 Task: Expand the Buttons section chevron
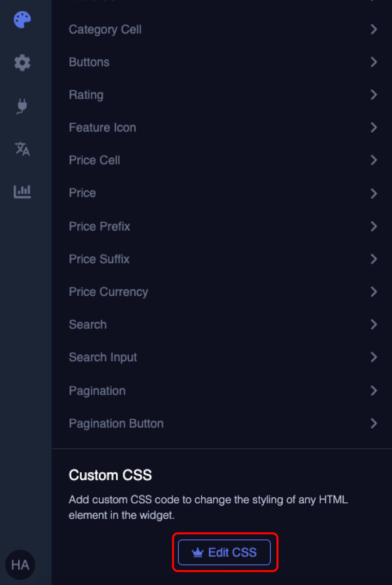point(374,62)
